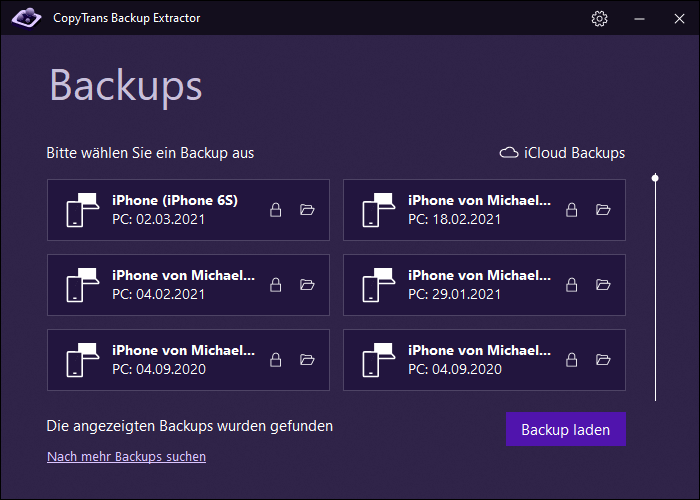
Task: Click lock icon on 04.02.2021 backup
Action: click(276, 285)
